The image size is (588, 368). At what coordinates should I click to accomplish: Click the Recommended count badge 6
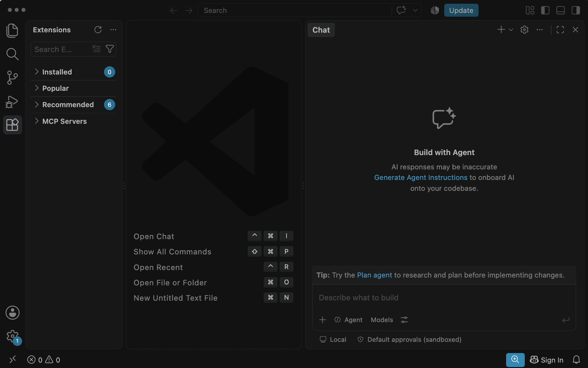click(x=109, y=104)
